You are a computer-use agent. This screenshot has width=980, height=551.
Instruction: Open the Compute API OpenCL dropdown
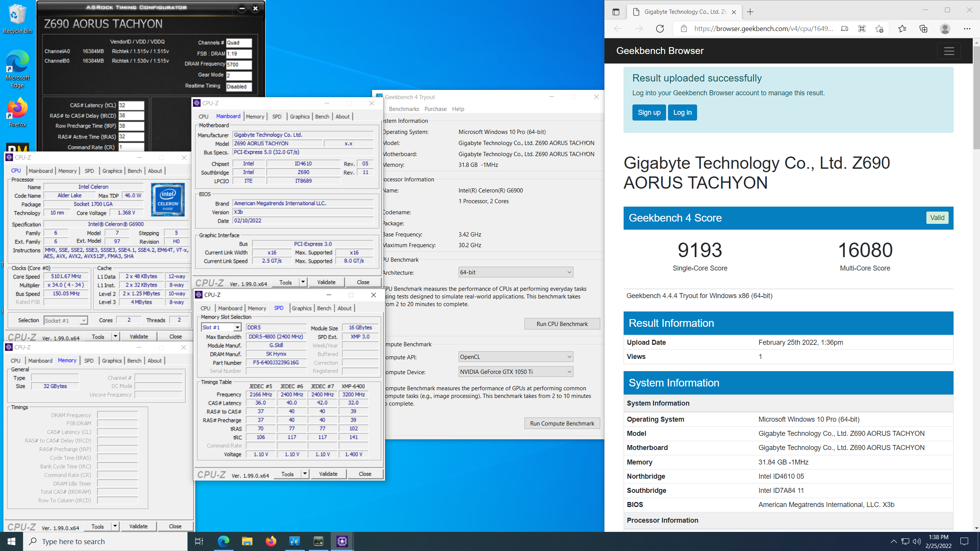(x=516, y=357)
